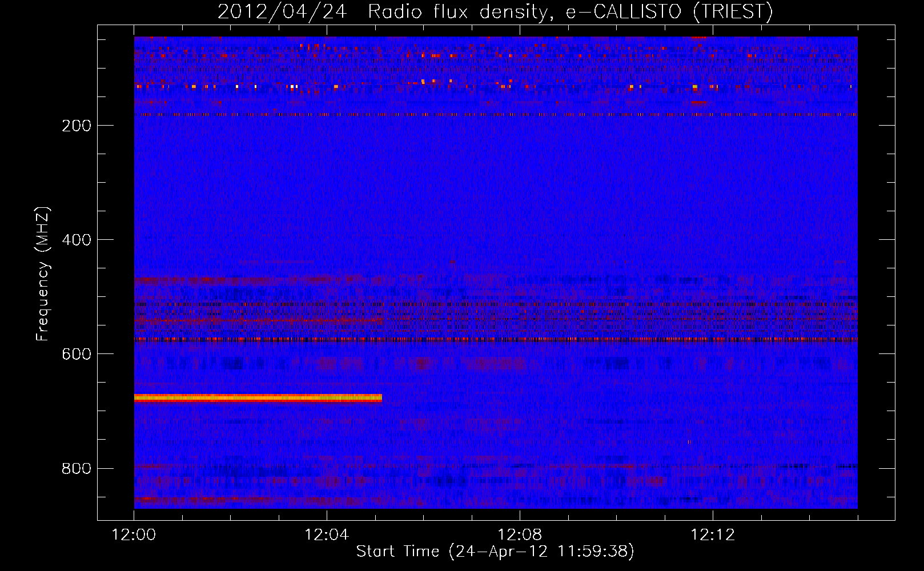Click the 400 frequency tick label
924x571 pixels.
tap(77, 240)
